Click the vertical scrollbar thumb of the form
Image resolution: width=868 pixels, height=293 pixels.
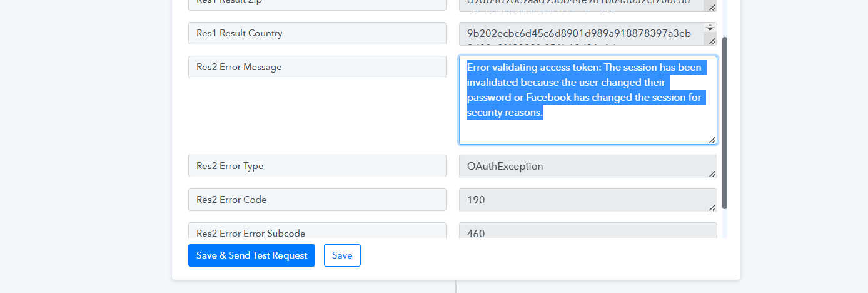(725, 123)
